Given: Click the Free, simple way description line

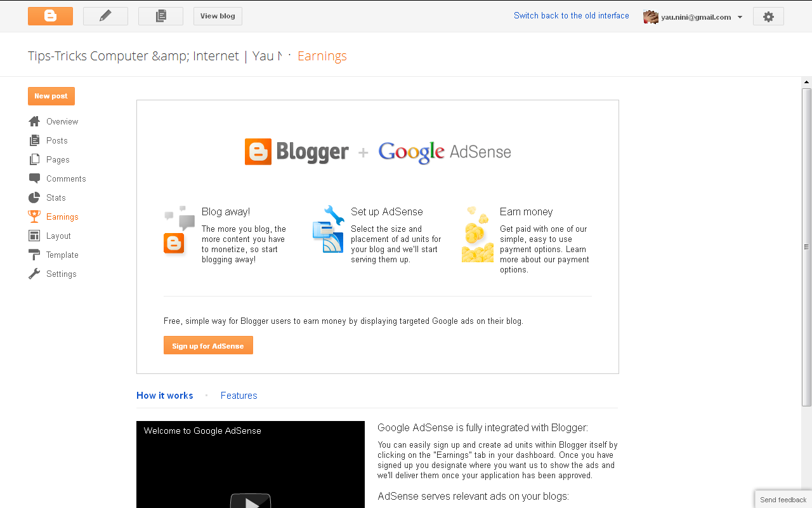Looking at the screenshot, I should tap(343, 321).
